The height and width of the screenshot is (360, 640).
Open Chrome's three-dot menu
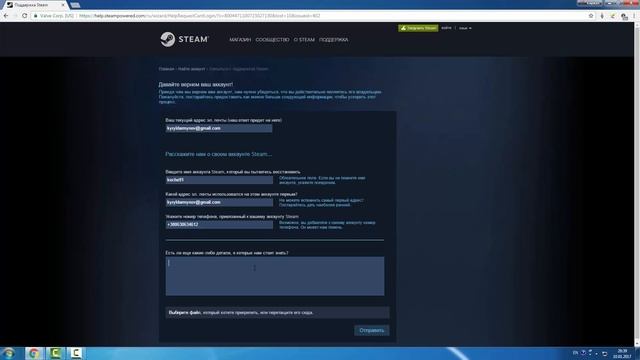[635, 16]
